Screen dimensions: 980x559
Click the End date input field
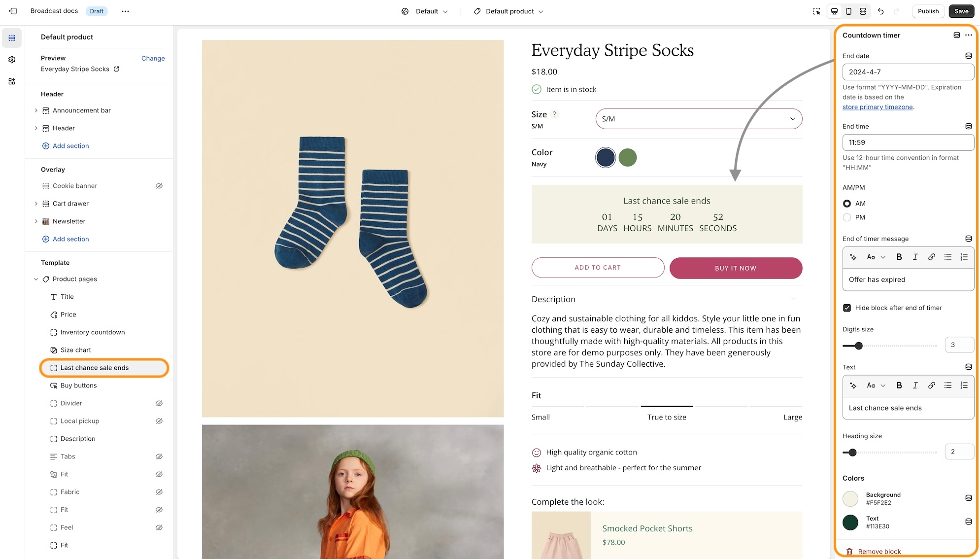pos(908,72)
